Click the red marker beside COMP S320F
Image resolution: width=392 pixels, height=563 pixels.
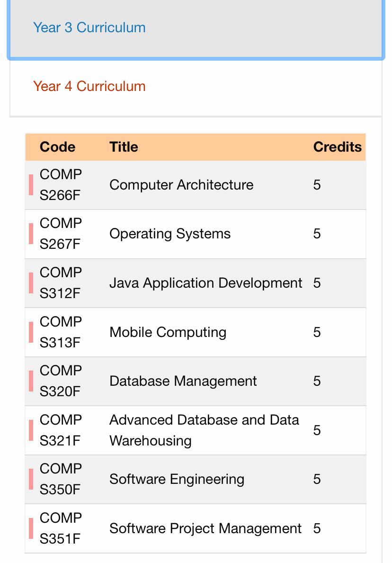pos(31,381)
